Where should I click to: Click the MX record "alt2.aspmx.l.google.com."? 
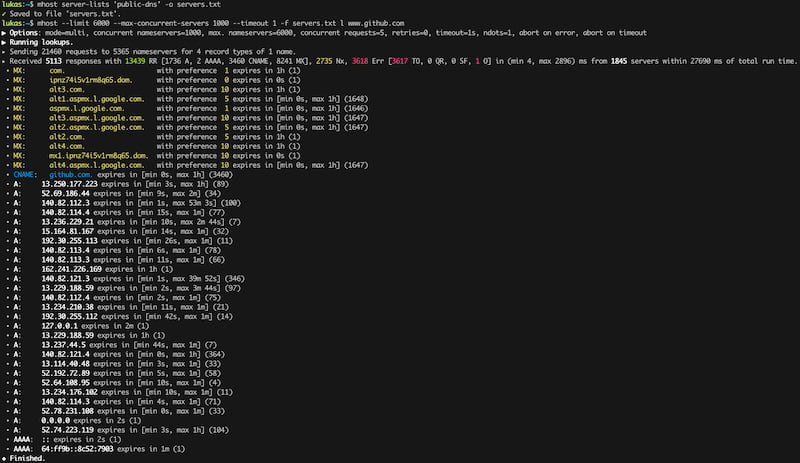pyautogui.click(x=97, y=127)
